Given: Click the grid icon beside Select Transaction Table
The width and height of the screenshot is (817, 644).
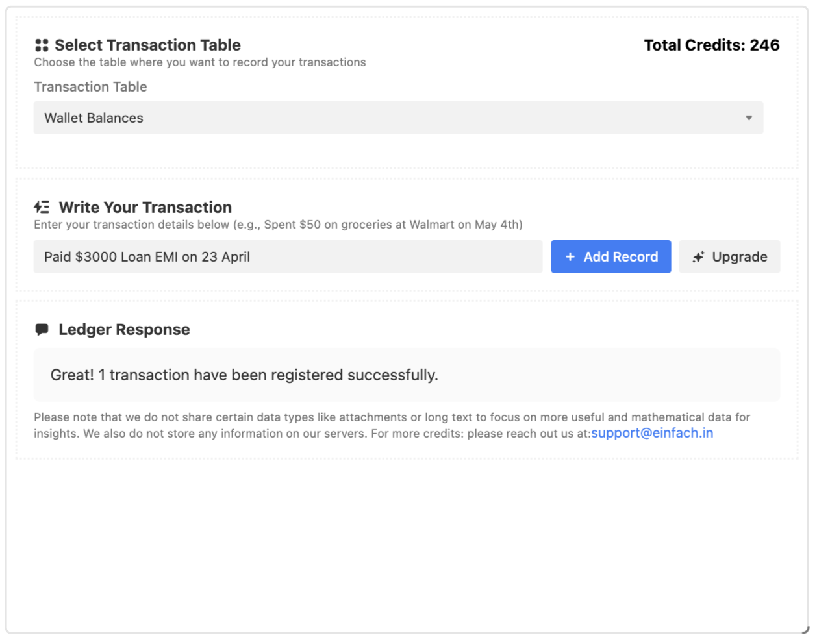Looking at the screenshot, I should tap(42, 45).
